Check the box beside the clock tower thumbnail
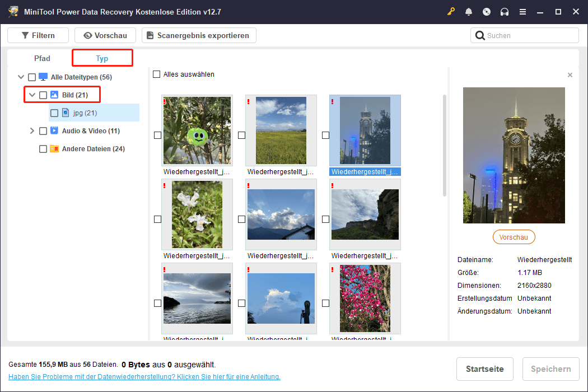The width and height of the screenshot is (588, 392). click(x=325, y=135)
